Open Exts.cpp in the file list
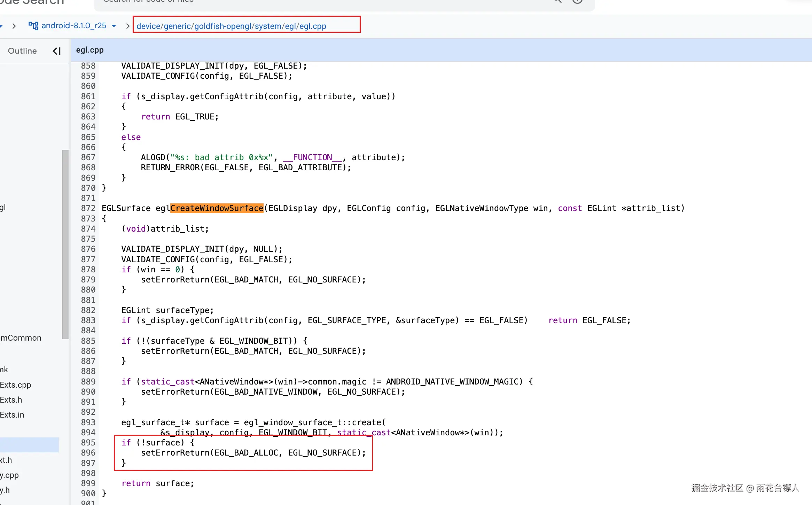 pos(16,385)
